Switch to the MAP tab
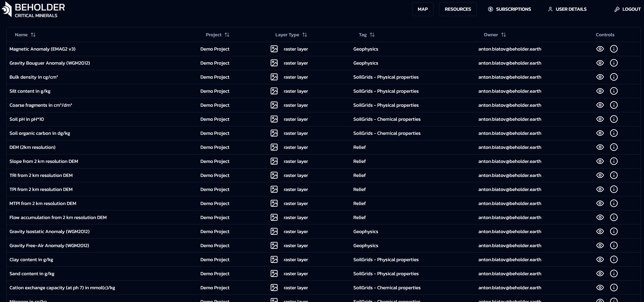644x302 pixels. (423, 9)
